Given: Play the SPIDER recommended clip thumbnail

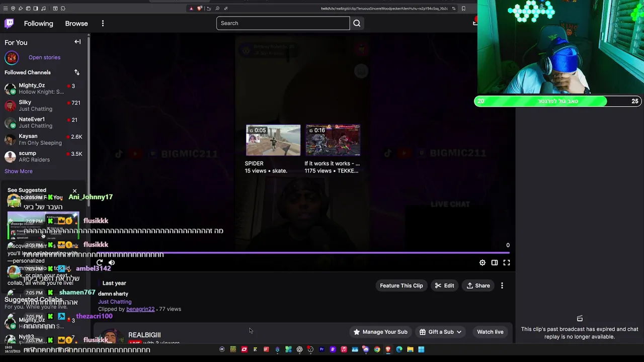Looking at the screenshot, I should 273,140.
